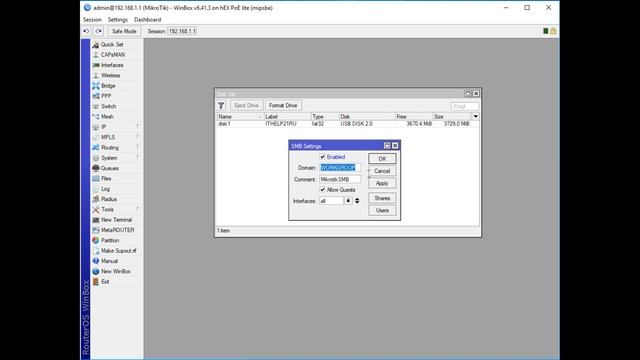
Task: Sort by the Name column header
Action: click(x=240, y=117)
